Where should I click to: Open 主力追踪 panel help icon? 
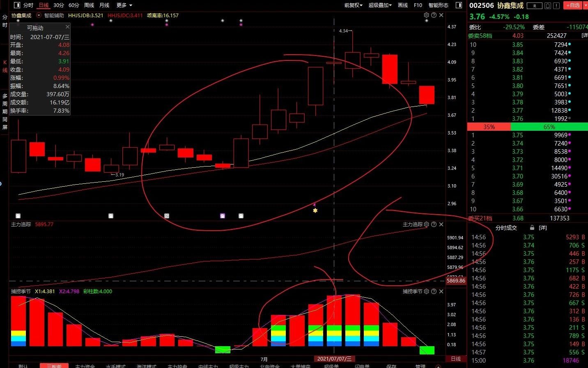(434, 224)
